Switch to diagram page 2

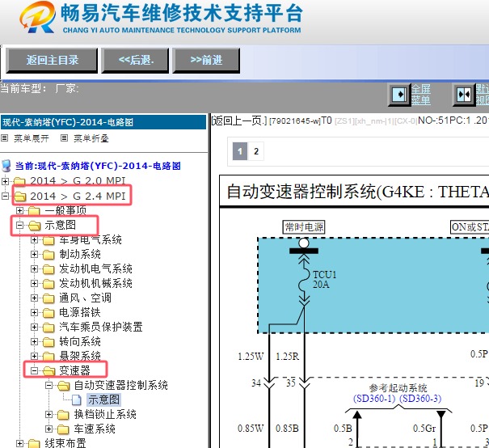click(x=256, y=151)
